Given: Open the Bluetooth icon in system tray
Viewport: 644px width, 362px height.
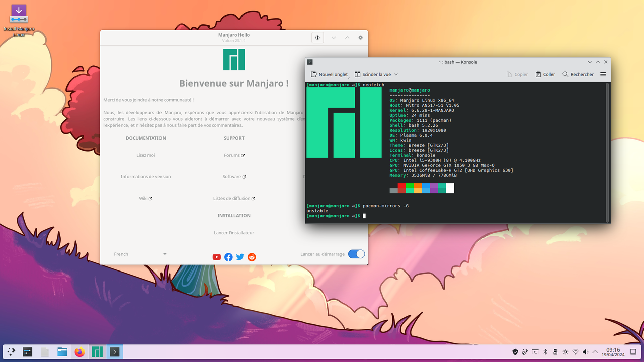Looking at the screenshot, I should point(545,352).
